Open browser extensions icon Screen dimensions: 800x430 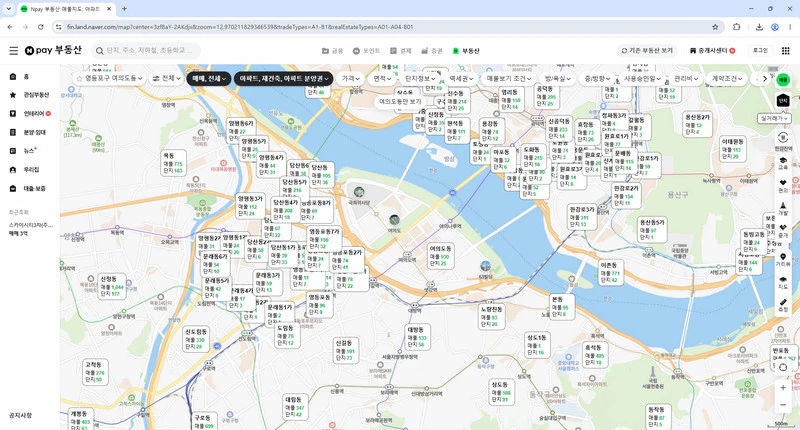coord(736,27)
